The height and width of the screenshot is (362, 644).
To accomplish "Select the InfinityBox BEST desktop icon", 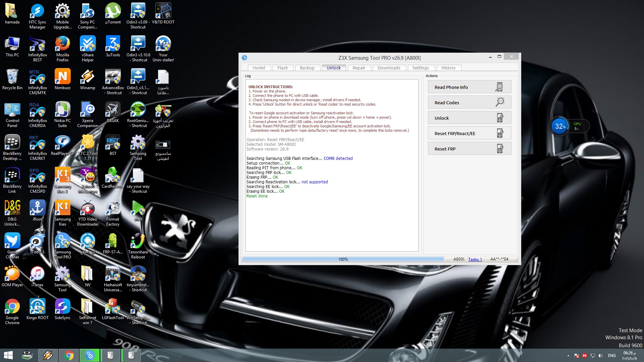I will coord(37,49).
